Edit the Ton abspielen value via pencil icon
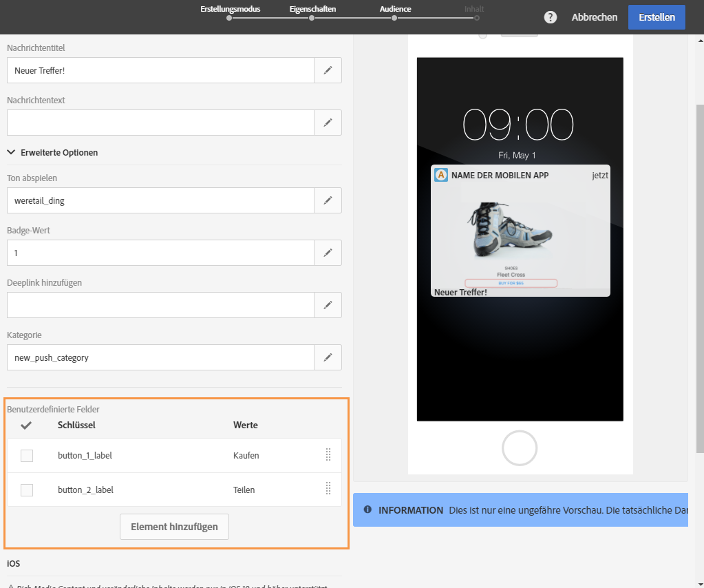The image size is (704, 588). pos(328,200)
